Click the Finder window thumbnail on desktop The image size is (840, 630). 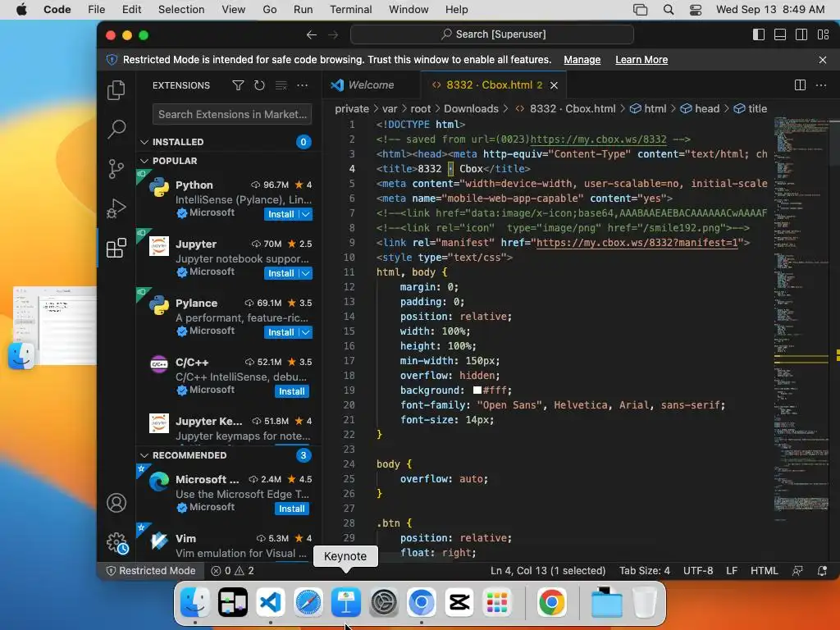tap(54, 326)
